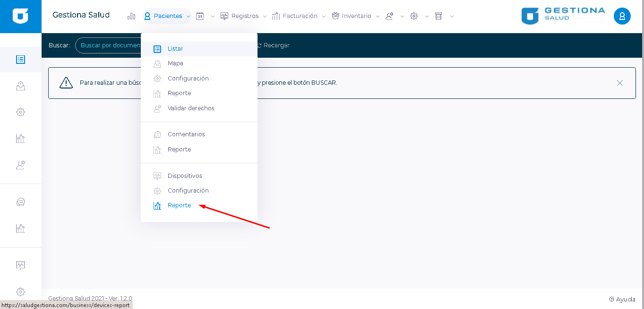Open the calendar icon menu in navbar
The image size is (644, 309).
pos(200,16)
